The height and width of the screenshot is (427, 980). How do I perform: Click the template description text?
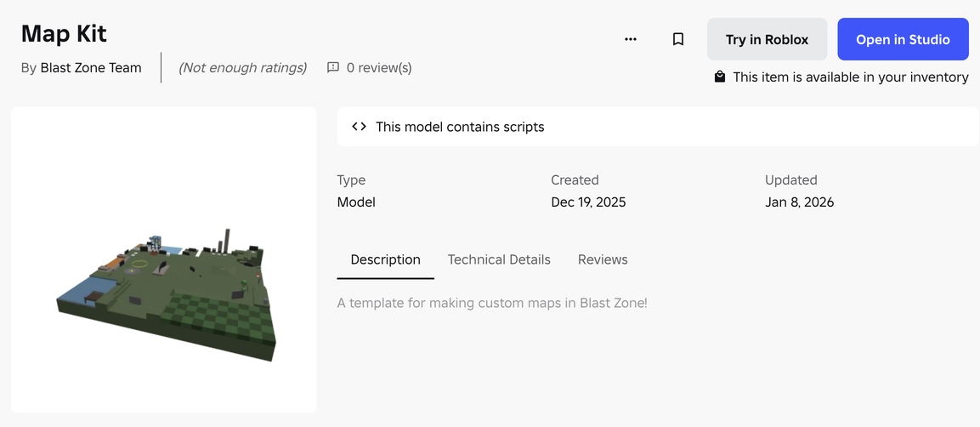click(x=492, y=303)
